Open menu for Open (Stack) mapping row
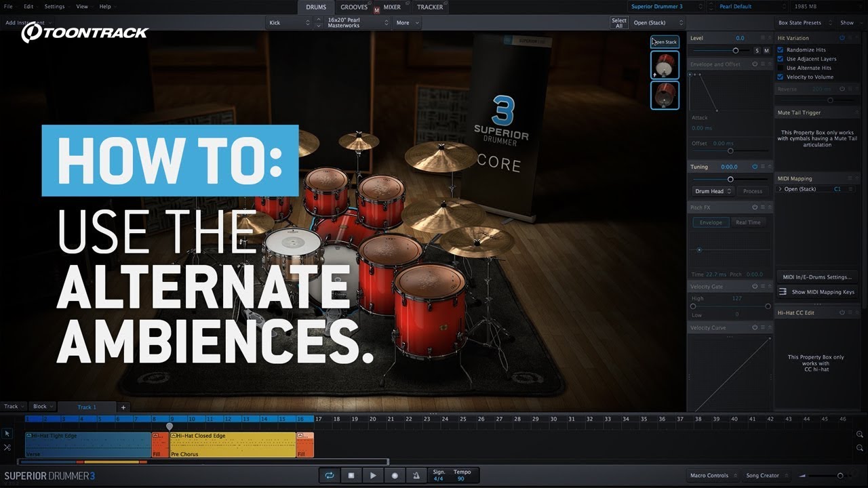Image resolution: width=868 pixels, height=488 pixels. pyautogui.click(x=850, y=189)
